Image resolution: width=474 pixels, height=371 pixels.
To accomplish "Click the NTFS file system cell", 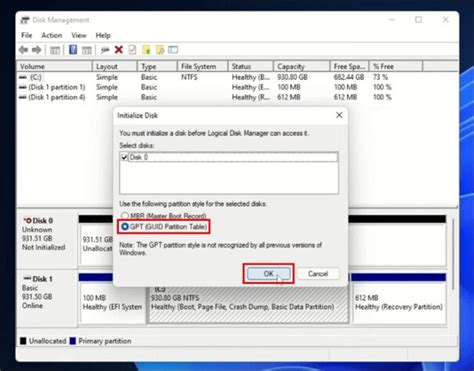I will click(189, 77).
